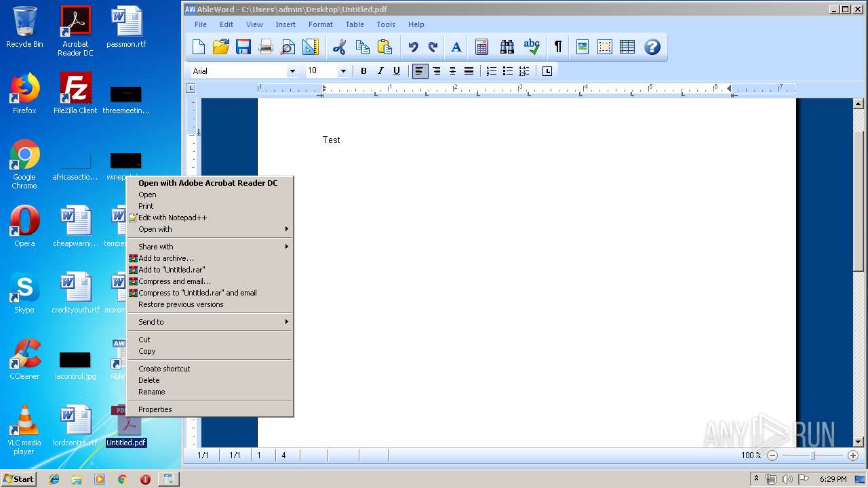
Task: Zoom in with the plus button
Action: click(x=853, y=455)
